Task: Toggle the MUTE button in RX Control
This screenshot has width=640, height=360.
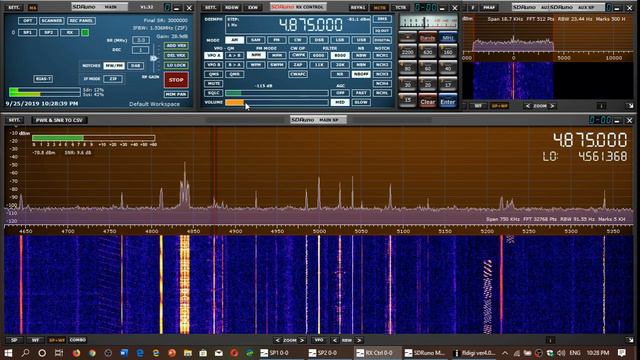Action: (x=213, y=84)
